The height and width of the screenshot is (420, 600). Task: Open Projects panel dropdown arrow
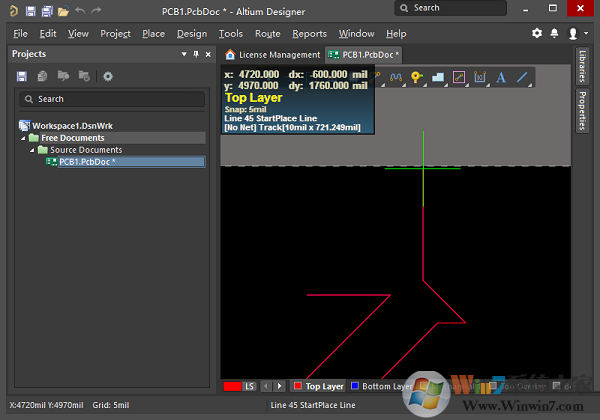tap(184, 54)
